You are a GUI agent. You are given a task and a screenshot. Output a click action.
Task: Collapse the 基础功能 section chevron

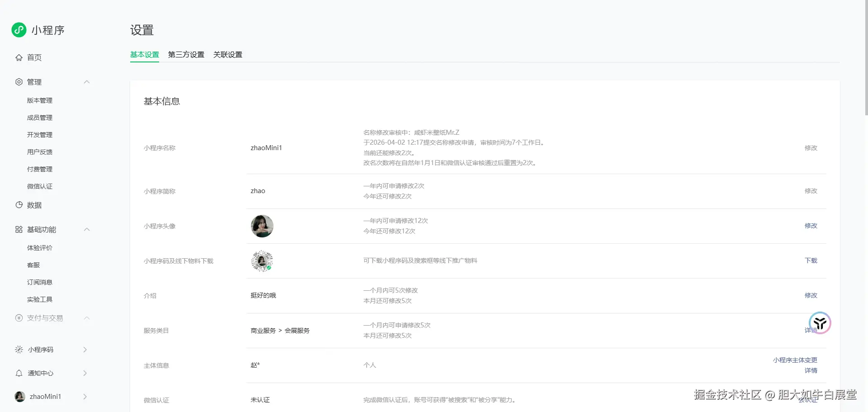coord(87,229)
